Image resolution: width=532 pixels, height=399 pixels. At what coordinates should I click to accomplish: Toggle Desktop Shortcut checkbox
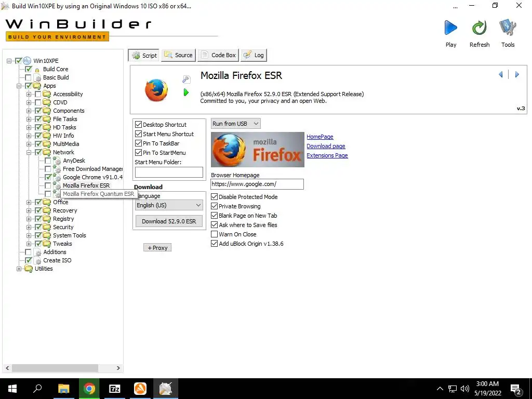(x=138, y=125)
